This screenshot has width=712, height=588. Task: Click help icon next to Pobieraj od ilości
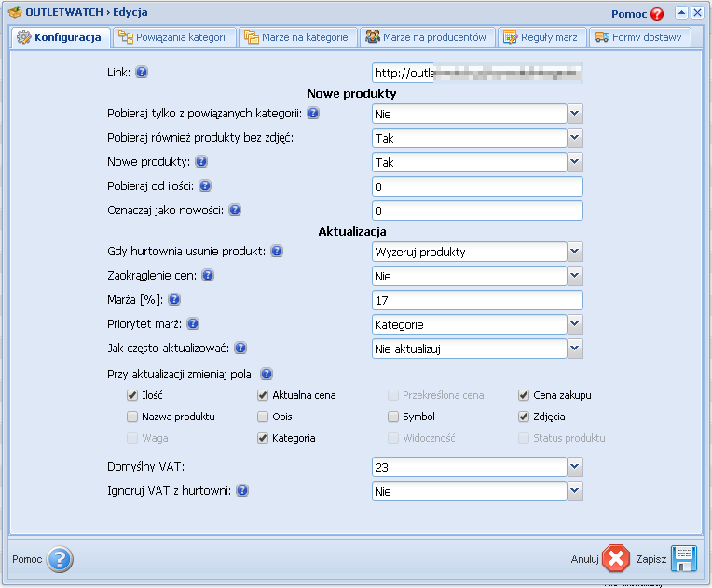[x=205, y=185]
